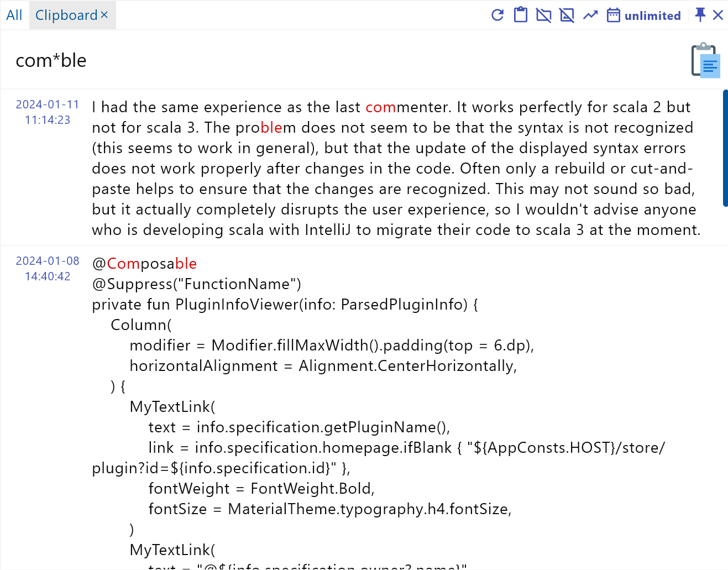
Task: Click the refresh icon in the toolbar
Action: (497, 15)
